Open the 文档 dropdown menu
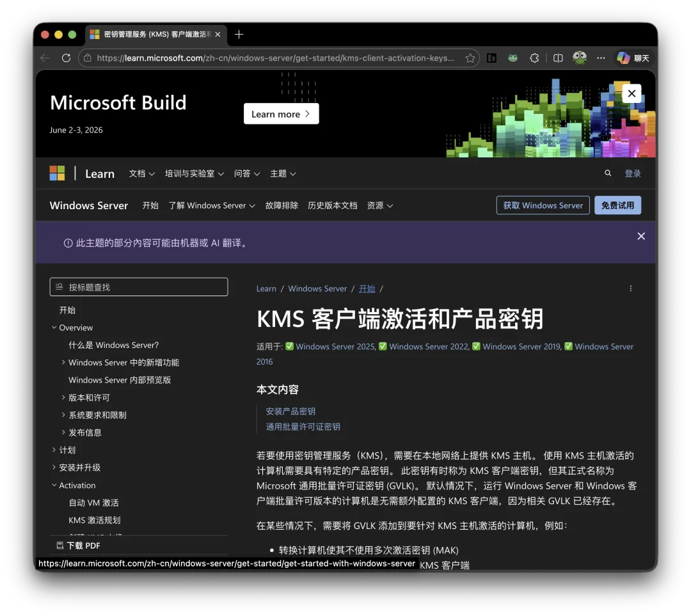Viewport: 691px width, 616px height. pyautogui.click(x=141, y=173)
